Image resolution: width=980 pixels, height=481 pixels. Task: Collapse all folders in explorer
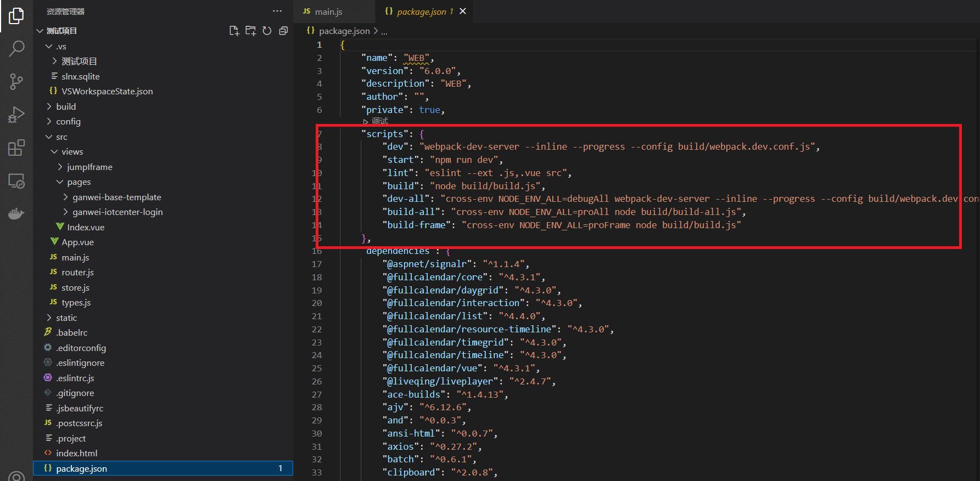[x=283, y=31]
